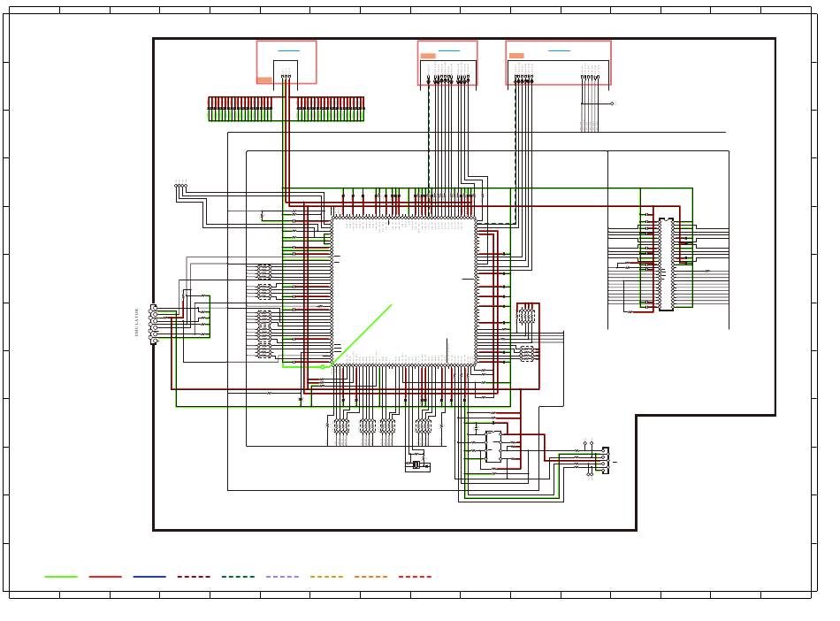Select the tall narrow IC on the right
The height and width of the screenshot is (621, 840).
tap(666, 264)
